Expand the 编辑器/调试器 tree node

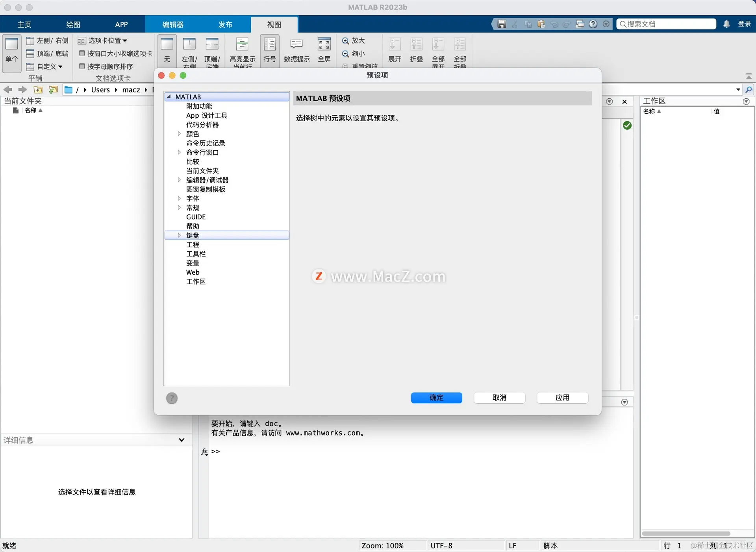[179, 180]
